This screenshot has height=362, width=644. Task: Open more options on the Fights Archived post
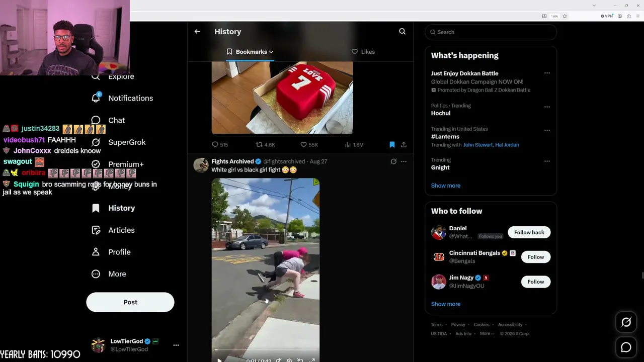(404, 161)
